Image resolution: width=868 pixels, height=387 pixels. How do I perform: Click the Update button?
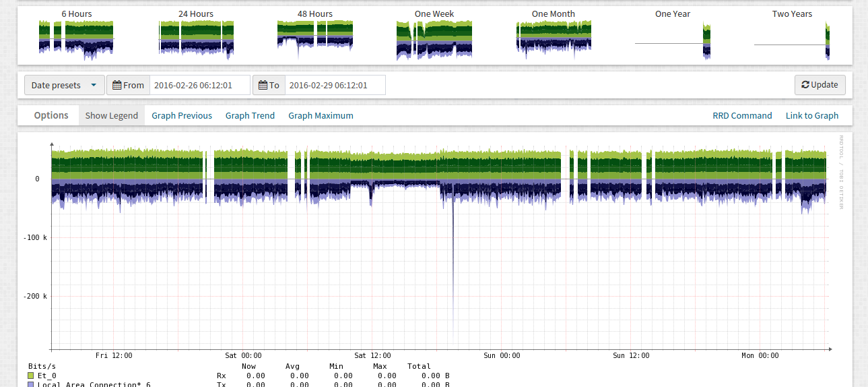click(820, 85)
